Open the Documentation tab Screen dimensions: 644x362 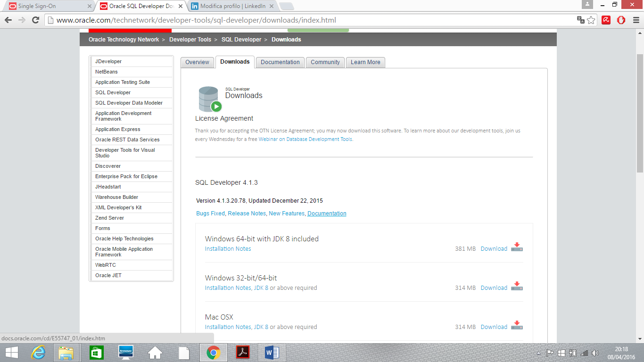click(x=280, y=62)
